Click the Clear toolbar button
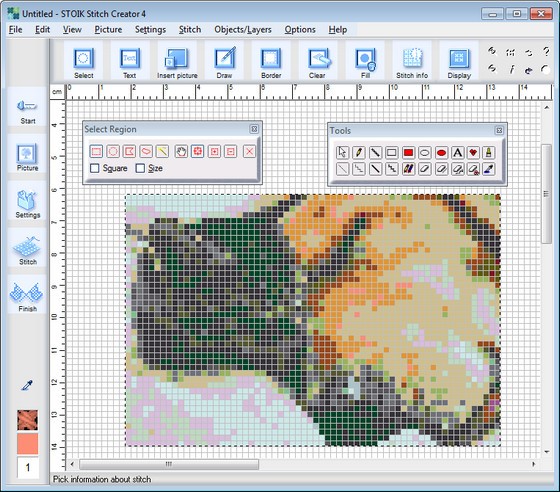Screen dimensions: 560x492 tap(317, 61)
